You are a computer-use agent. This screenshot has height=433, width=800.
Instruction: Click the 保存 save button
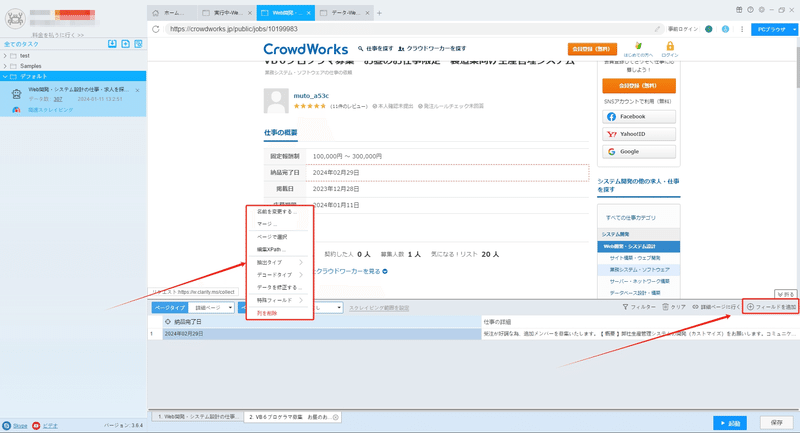[777, 423]
